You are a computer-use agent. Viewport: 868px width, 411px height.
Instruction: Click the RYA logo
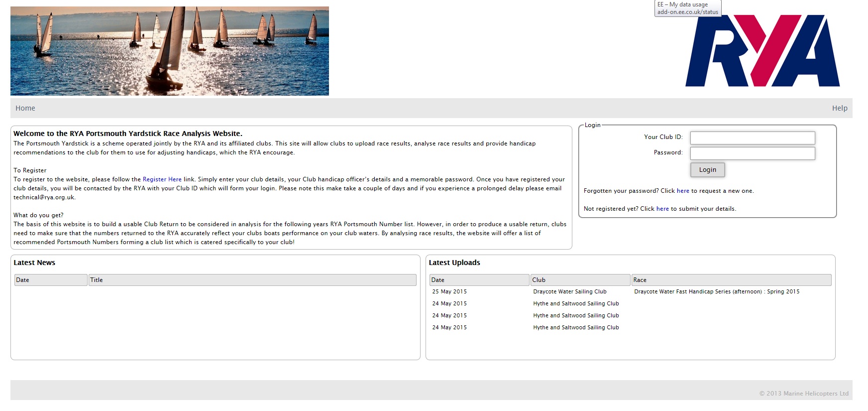click(x=762, y=51)
